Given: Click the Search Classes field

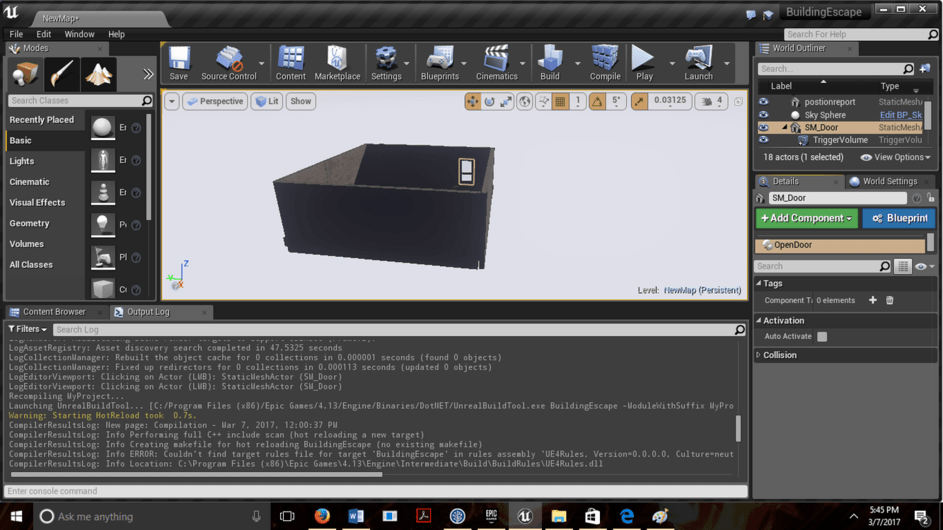Looking at the screenshot, I should (80, 100).
